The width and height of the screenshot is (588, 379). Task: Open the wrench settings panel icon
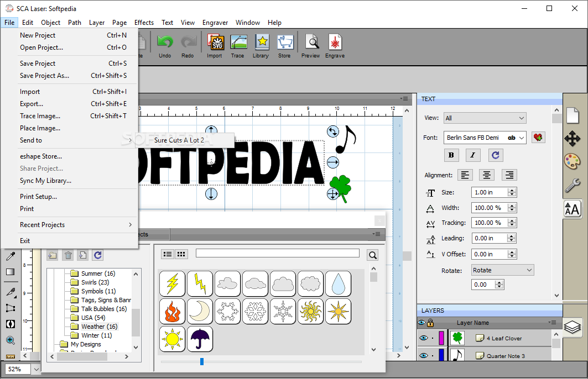573,185
